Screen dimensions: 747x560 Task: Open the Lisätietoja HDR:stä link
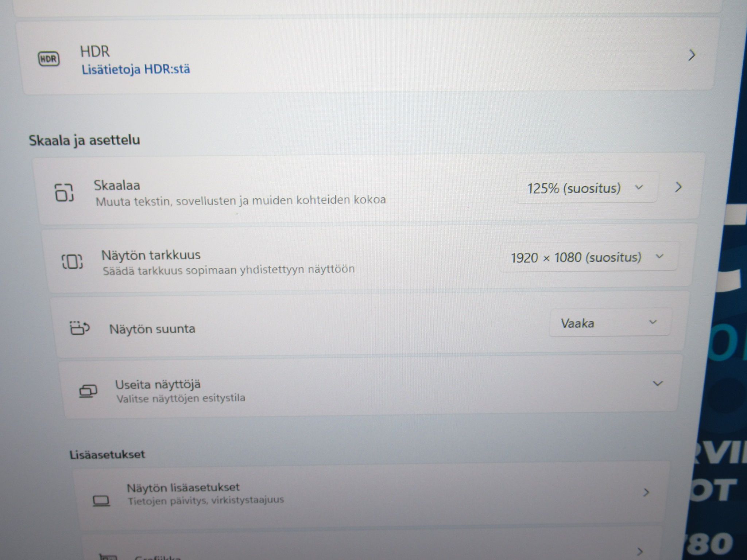tap(136, 69)
